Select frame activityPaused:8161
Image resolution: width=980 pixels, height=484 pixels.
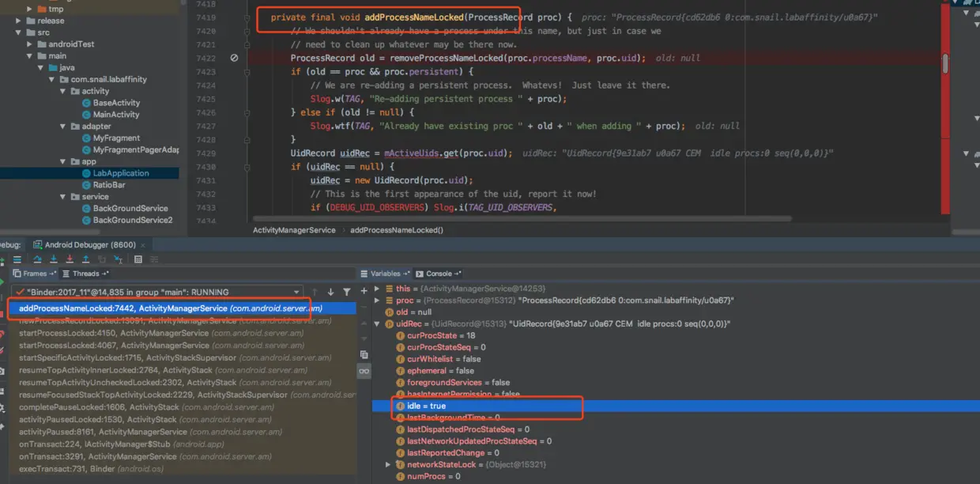click(182, 432)
